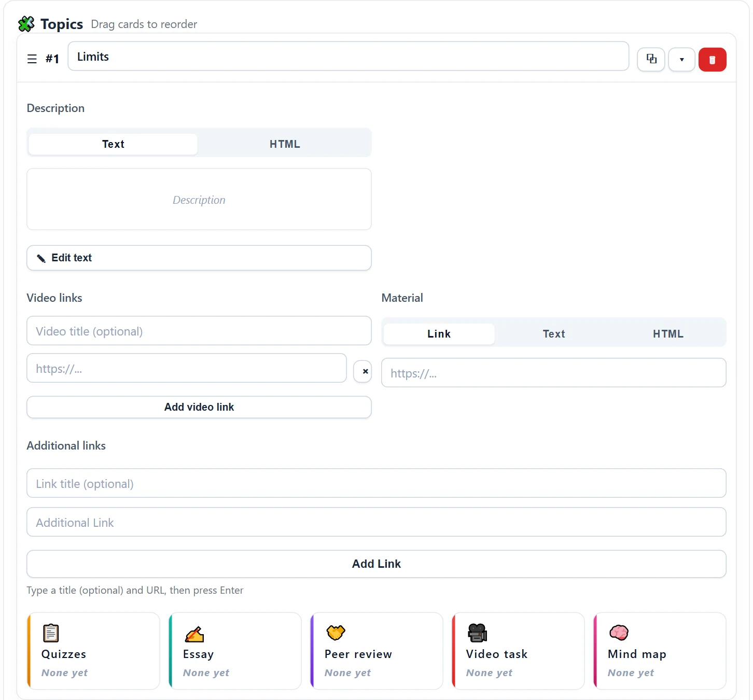Select the Text tab under Material
753x700 pixels.
pyautogui.click(x=554, y=334)
